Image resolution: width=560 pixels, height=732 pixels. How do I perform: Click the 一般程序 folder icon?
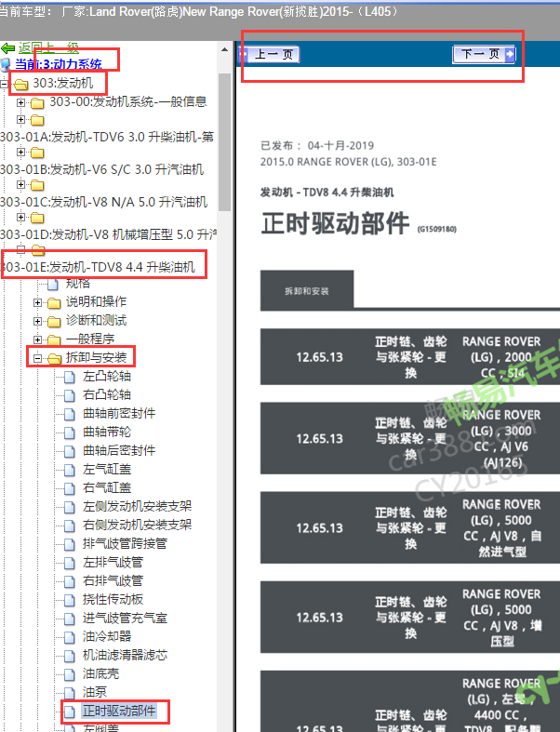point(54,340)
